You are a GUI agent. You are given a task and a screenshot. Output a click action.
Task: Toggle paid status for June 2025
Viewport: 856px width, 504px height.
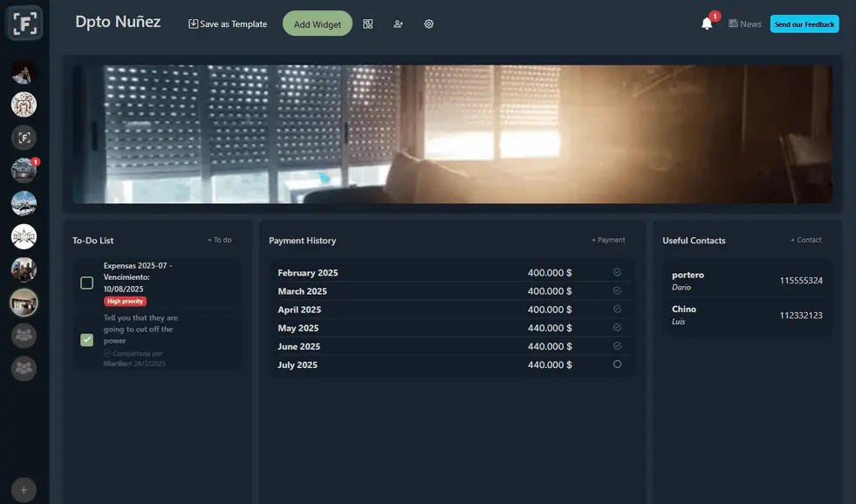(617, 346)
